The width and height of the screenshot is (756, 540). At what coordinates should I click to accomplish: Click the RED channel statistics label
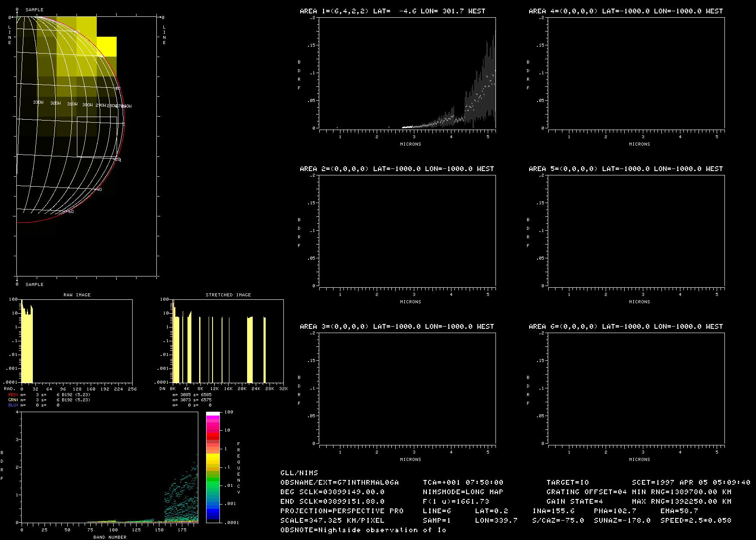point(13,395)
